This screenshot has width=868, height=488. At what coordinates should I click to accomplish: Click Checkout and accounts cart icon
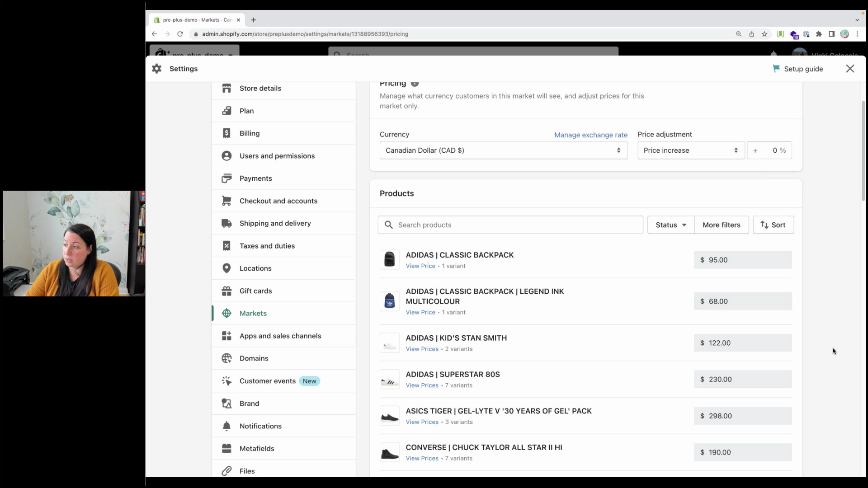click(226, 201)
